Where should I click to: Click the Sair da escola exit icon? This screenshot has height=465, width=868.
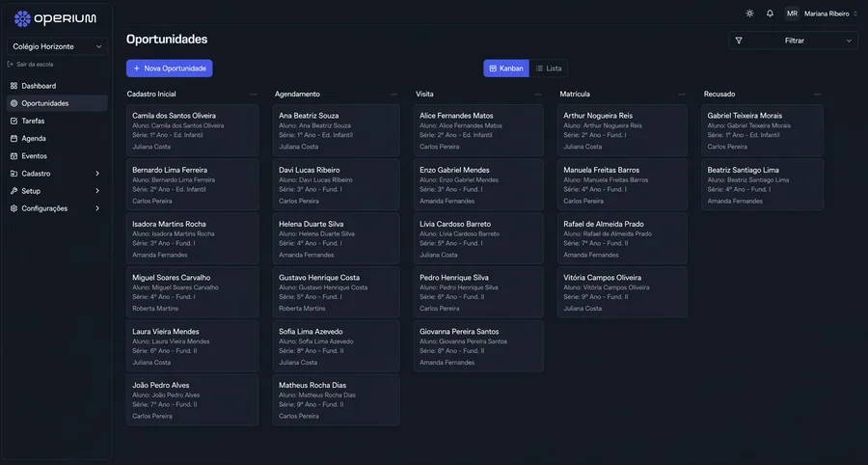click(10, 65)
